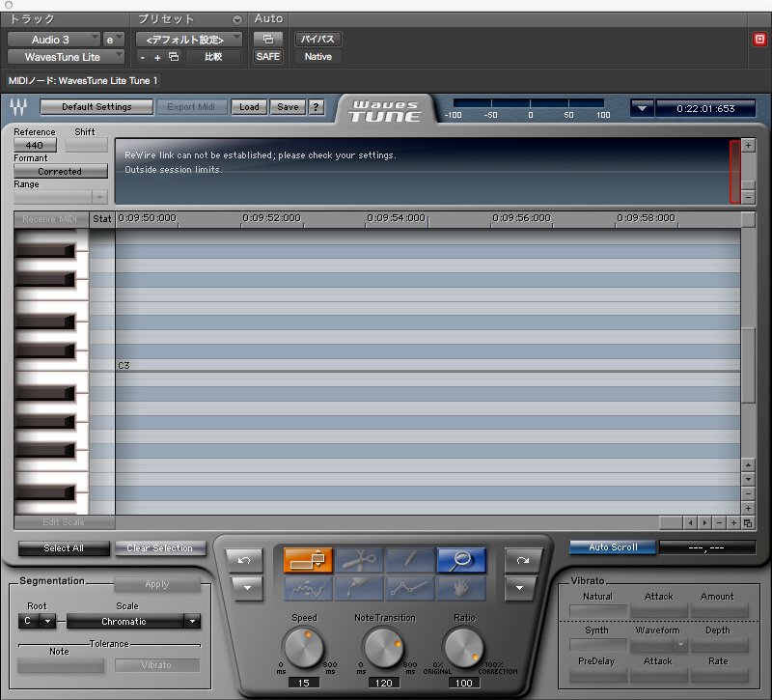772x700 pixels.
Task: Click the previous preset minus button
Action: pos(143,57)
